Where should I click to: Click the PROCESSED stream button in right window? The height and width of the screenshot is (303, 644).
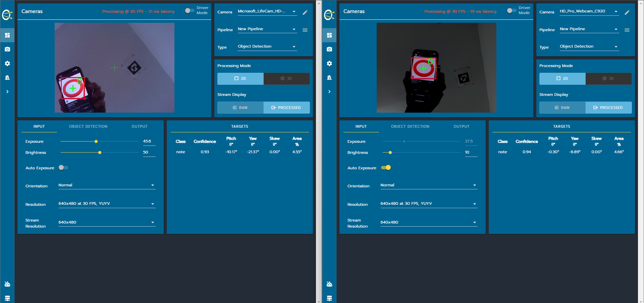point(608,108)
